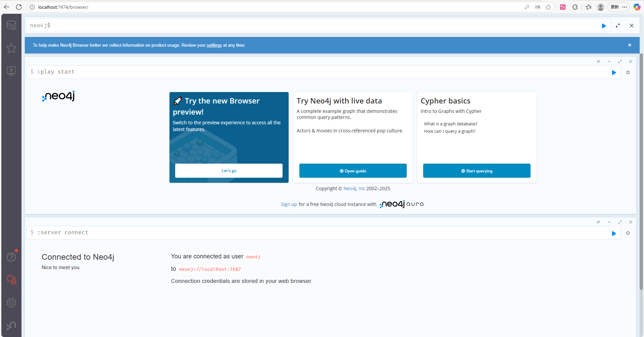
Task: Click the password key icon
Action: (527, 7)
